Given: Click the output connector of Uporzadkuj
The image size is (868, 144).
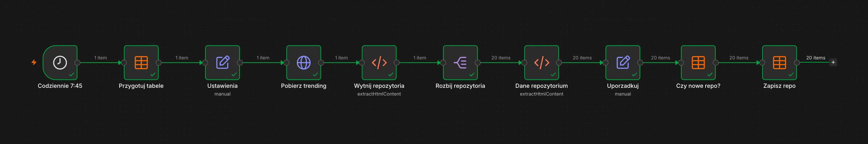Looking at the screenshot, I should (640, 62).
